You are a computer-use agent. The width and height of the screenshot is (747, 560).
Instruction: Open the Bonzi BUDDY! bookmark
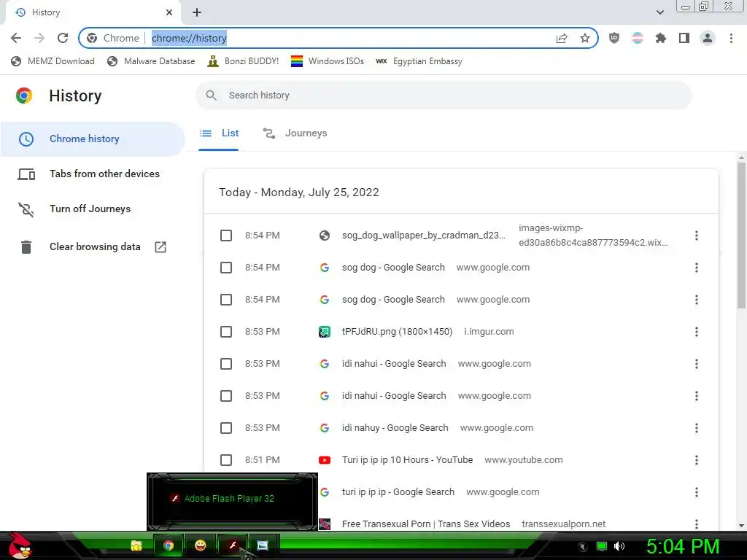[x=243, y=61]
